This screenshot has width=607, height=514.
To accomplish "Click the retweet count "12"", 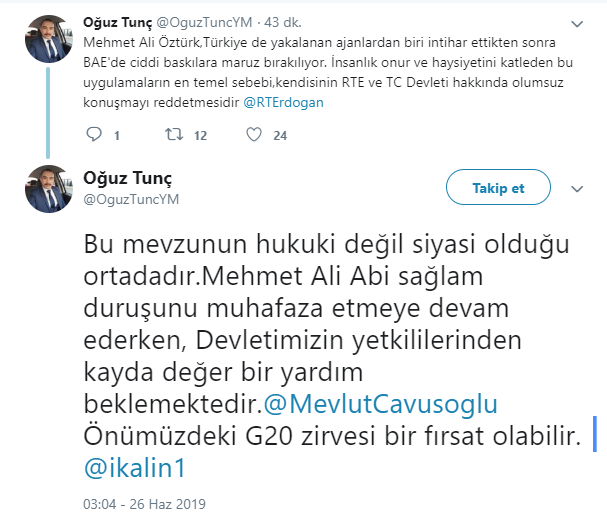I will coord(200,136).
